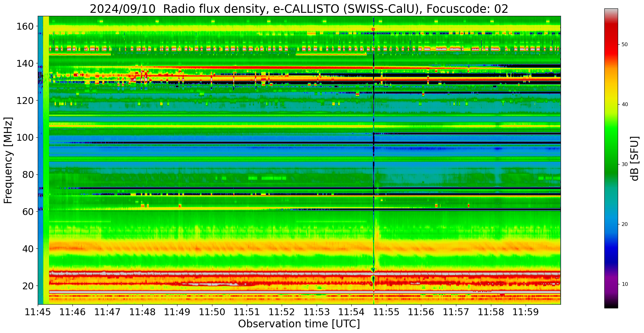Click the 140 frequency tick label
This screenshot has width=644, height=333.
[25, 64]
